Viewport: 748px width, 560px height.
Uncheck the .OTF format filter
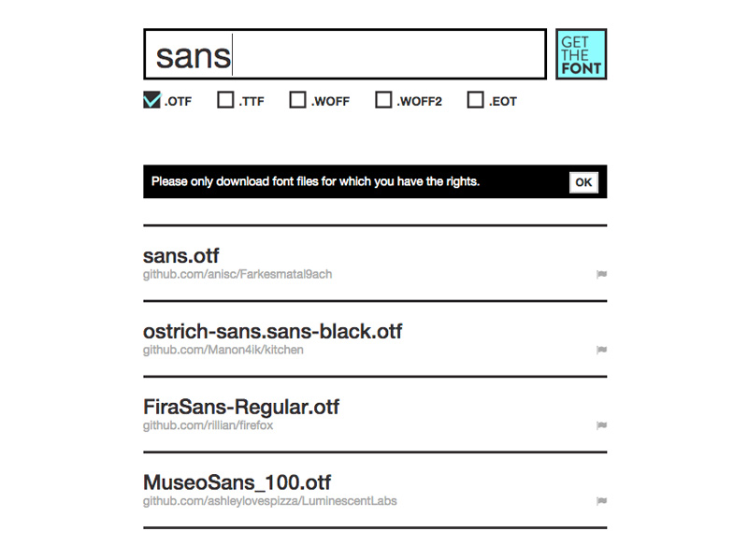[x=152, y=98]
